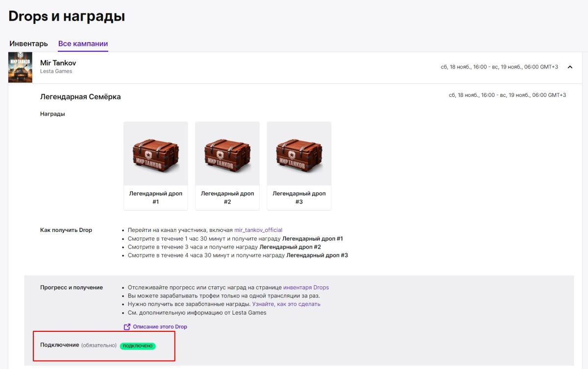Collapse the Mir Tankov campaign chevron
Viewport: 588px width, 369px height.
pos(570,67)
